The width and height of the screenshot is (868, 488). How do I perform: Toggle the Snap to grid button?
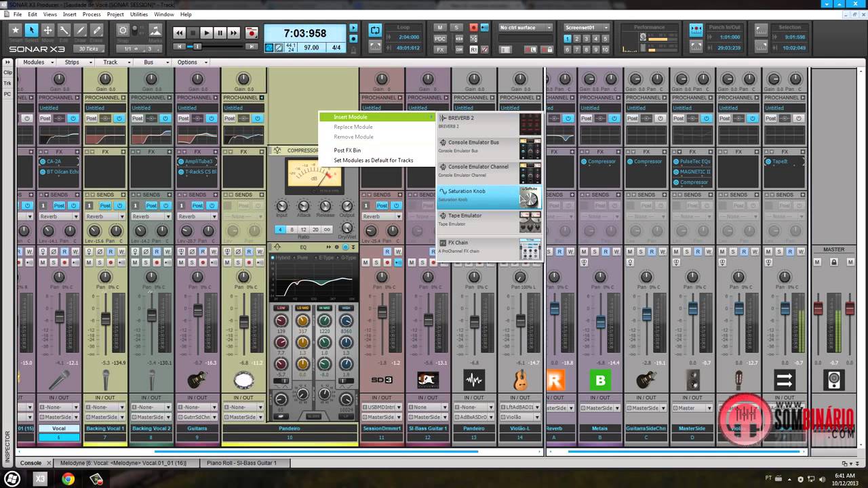pyautogui.click(x=123, y=30)
